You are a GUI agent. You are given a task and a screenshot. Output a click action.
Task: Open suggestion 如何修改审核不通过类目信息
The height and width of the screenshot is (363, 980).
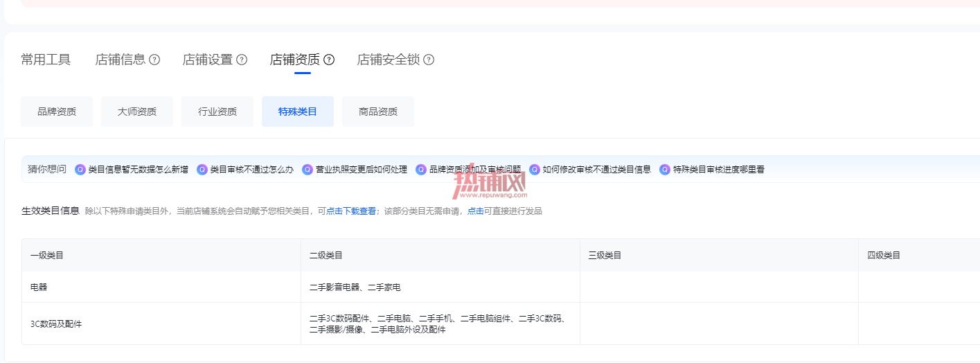(597, 169)
